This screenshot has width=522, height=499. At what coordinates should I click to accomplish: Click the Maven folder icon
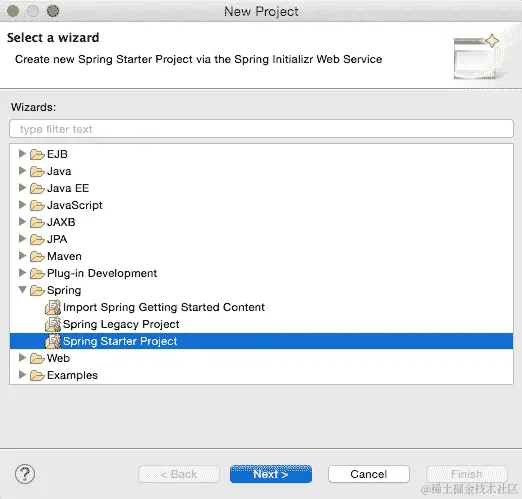pos(37,256)
